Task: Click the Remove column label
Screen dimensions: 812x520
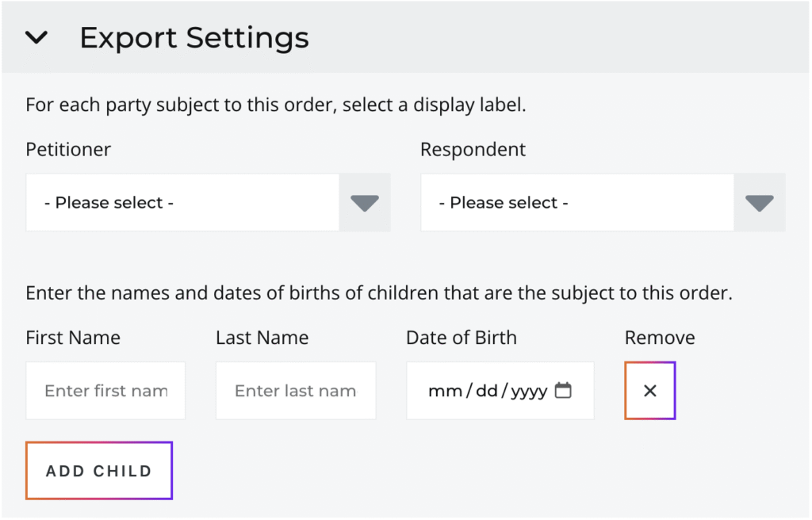Action: (x=660, y=338)
